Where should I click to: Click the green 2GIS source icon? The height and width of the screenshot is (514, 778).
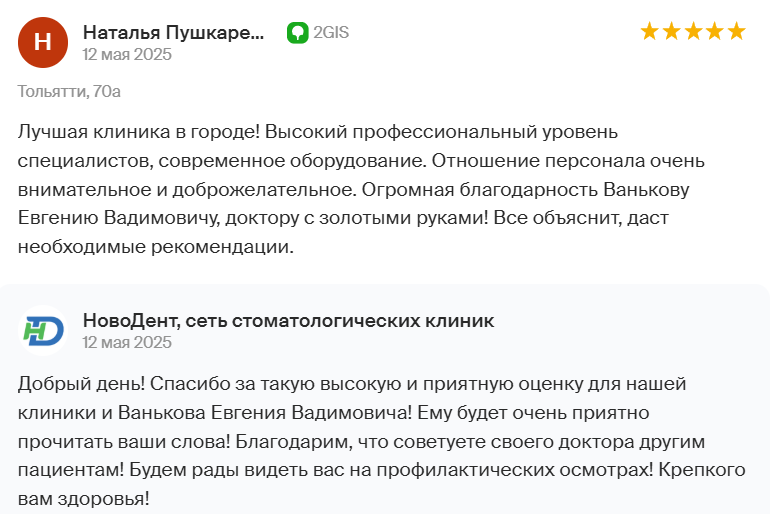pyautogui.click(x=297, y=32)
